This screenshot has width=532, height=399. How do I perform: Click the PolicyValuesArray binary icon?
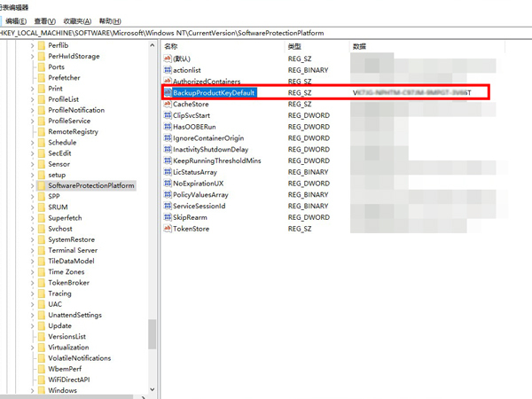(168, 194)
